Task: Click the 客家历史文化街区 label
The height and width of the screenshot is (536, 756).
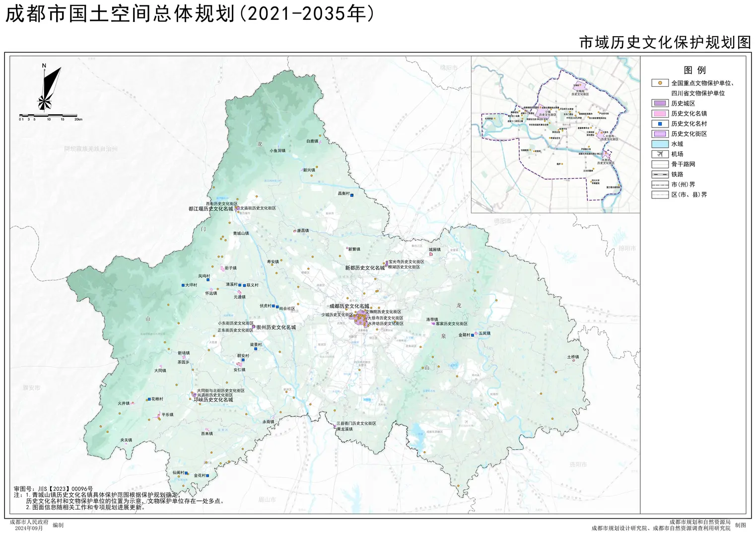Action: coord(452,324)
